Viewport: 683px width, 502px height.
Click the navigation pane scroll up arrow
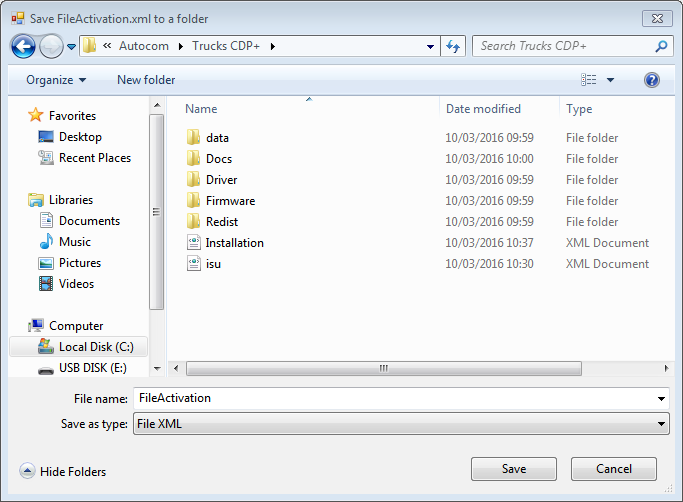point(157,105)
